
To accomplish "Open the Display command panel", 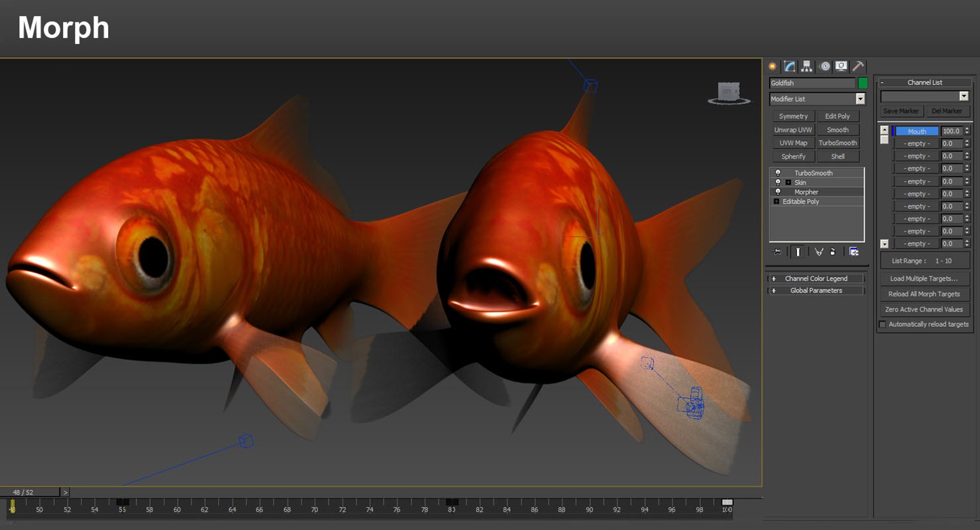I will coord(841,66).
